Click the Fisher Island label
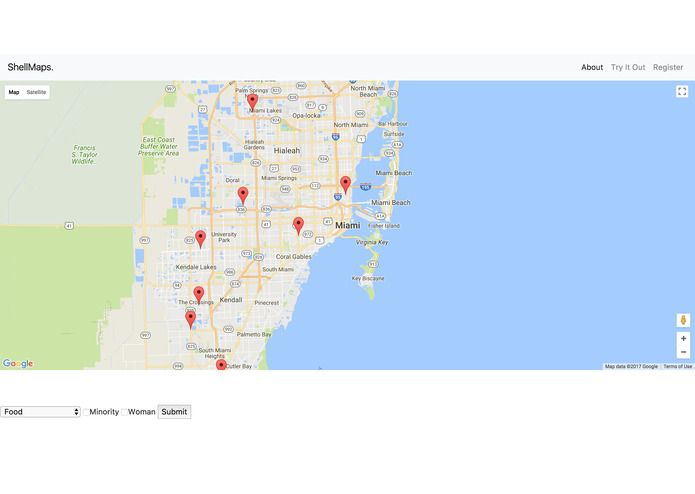Image resolution: width=695 pixels, height=494 pixels. point(384,226)
